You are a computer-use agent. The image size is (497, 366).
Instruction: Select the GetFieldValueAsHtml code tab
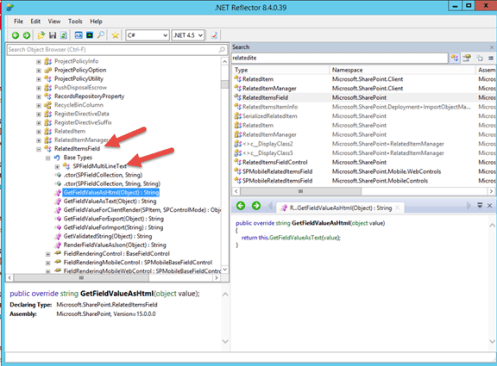pyautogui.click(x=340, y=208)
